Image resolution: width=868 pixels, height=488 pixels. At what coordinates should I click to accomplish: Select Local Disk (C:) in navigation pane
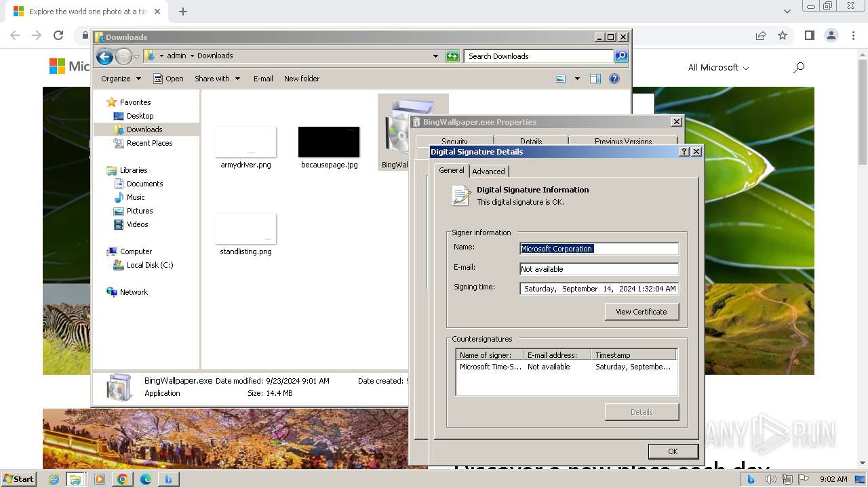pyautogui.click(x=150, y=265)
